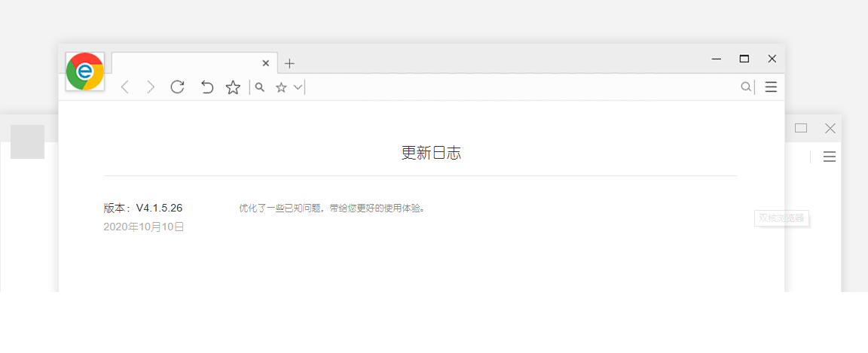Close the current blank tab

click(x=266, y=63)
